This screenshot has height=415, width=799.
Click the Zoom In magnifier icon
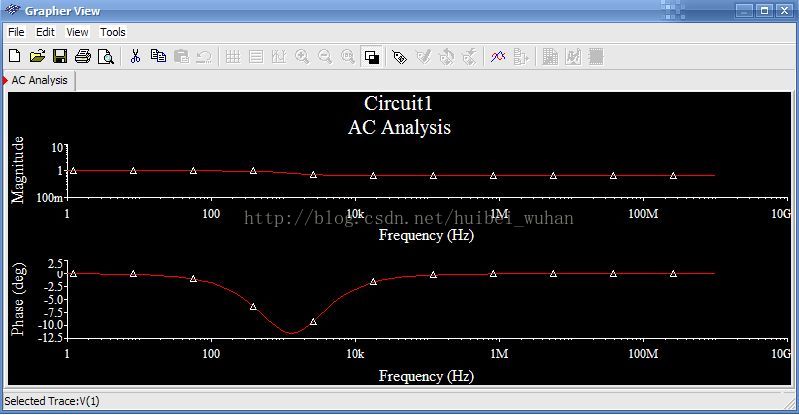coord(302,56)
